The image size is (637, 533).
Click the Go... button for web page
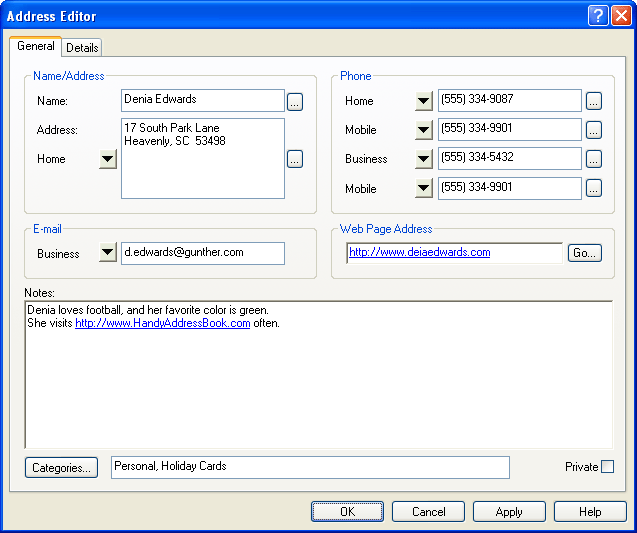click(585, 253)
